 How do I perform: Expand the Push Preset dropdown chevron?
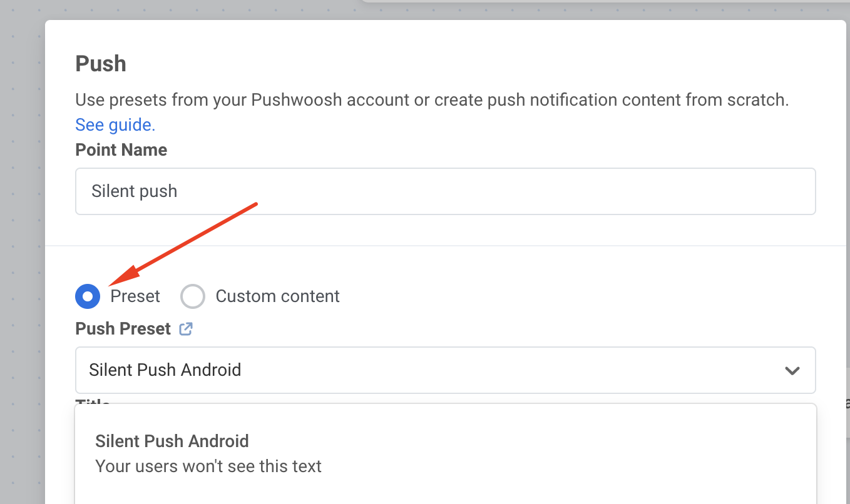coord(792,370)
